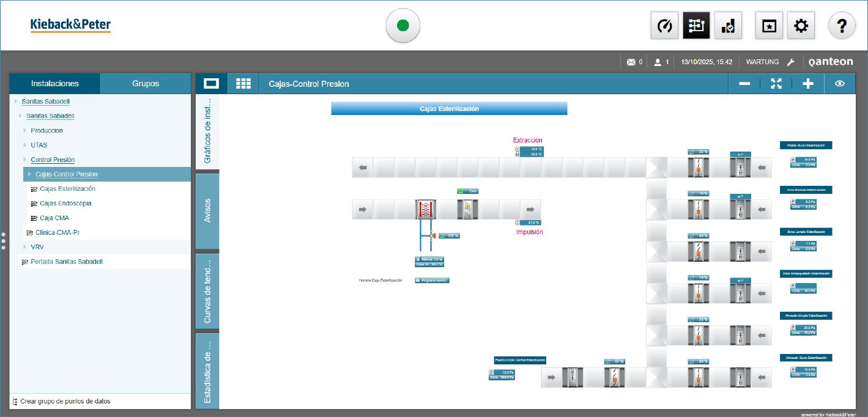Switch to single window view
Screen dimensions: 868x417
click(x=212, y=84)
